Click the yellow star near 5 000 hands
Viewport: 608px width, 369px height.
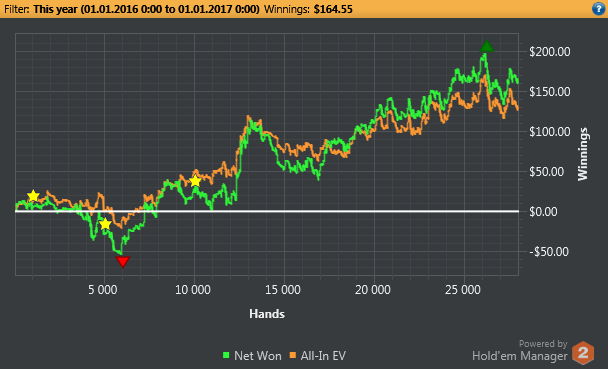click(105, 224)
